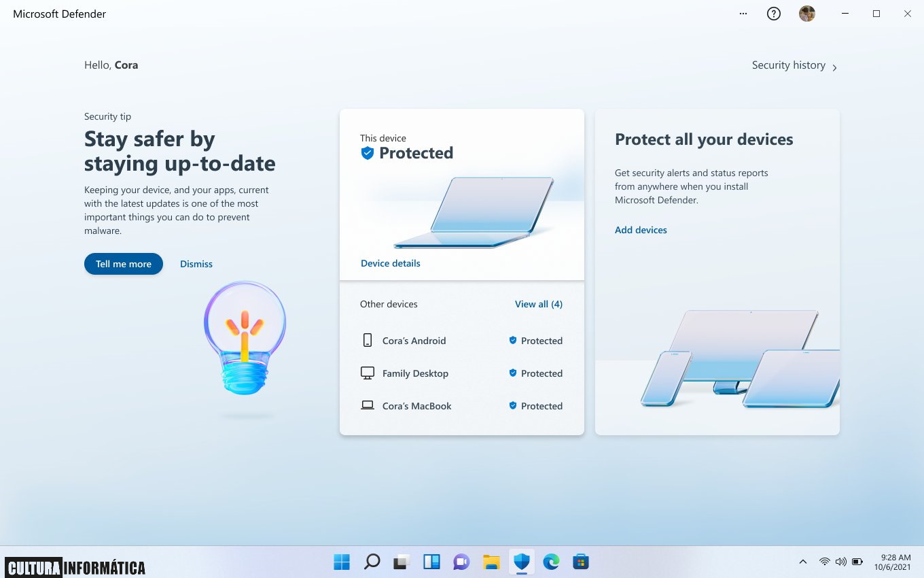Open Security history
This screenshot has height=578, width=924.
[x=788, y=65]
